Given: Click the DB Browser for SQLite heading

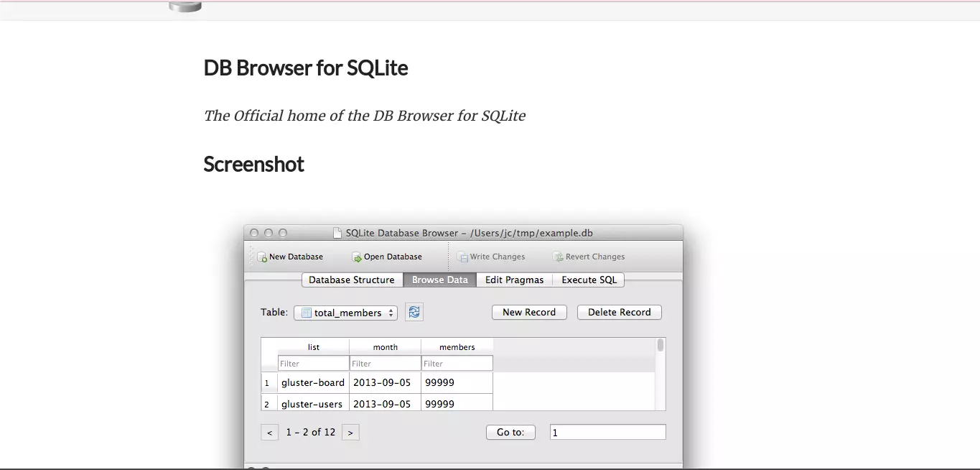Looking at the screenshot, I should pos(306,68).
